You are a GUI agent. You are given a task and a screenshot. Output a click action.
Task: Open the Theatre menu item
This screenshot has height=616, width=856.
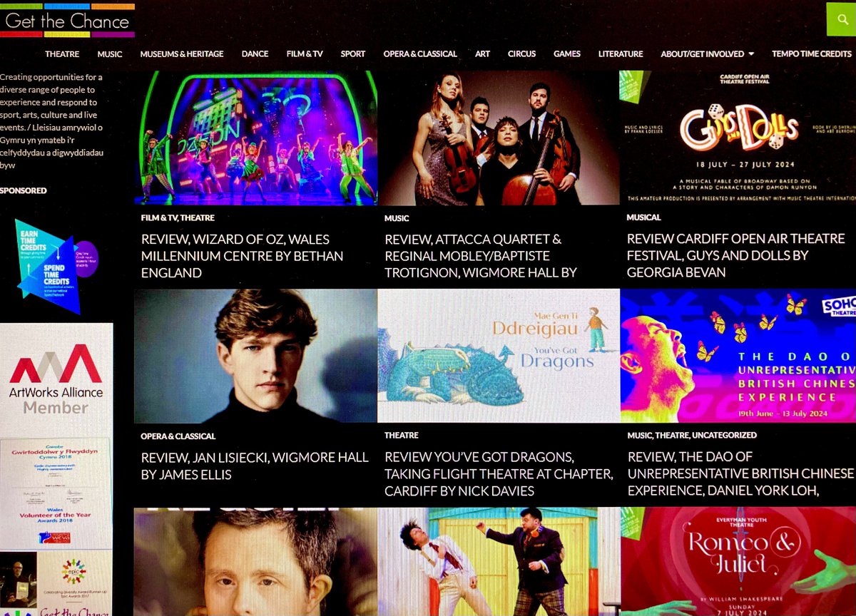pyautogui.click(x=62, y=54)
